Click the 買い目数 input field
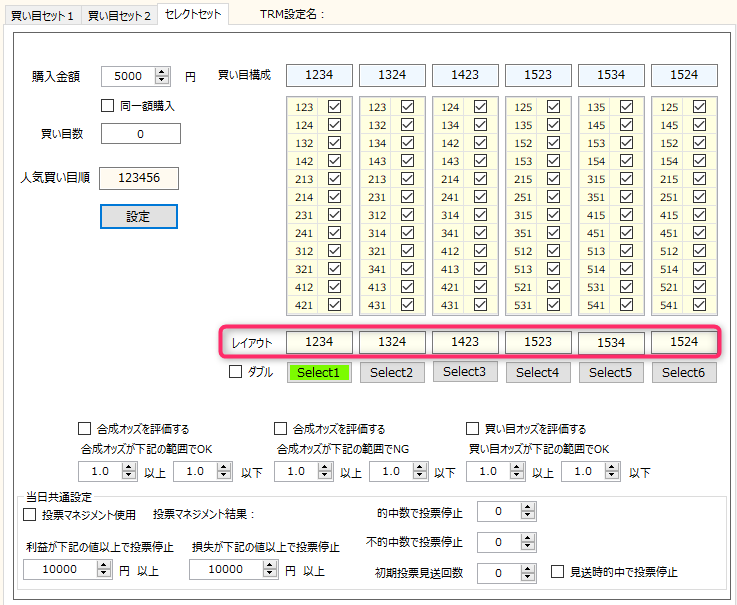This screenshot has height=605, width=737. (139, 134)
